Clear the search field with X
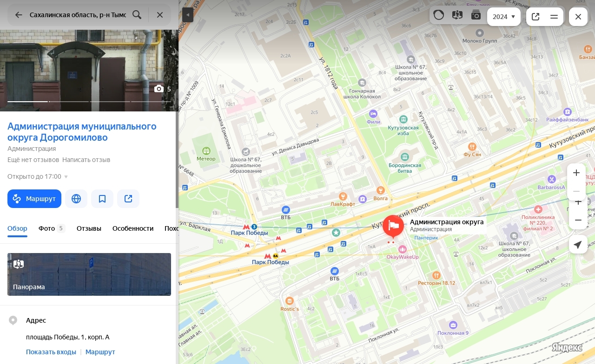The image size is (595, 364). click(160, 15)
